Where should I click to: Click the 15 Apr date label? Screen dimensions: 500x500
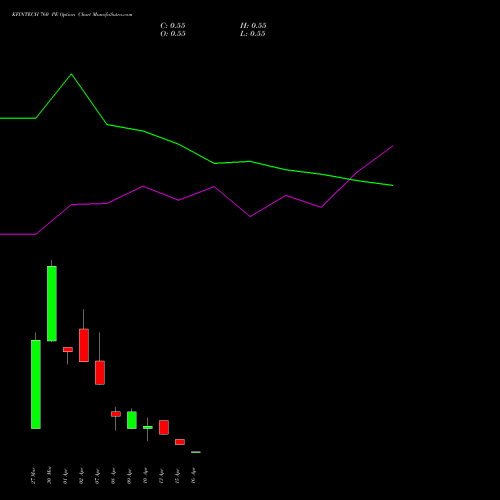click(177, 476)
